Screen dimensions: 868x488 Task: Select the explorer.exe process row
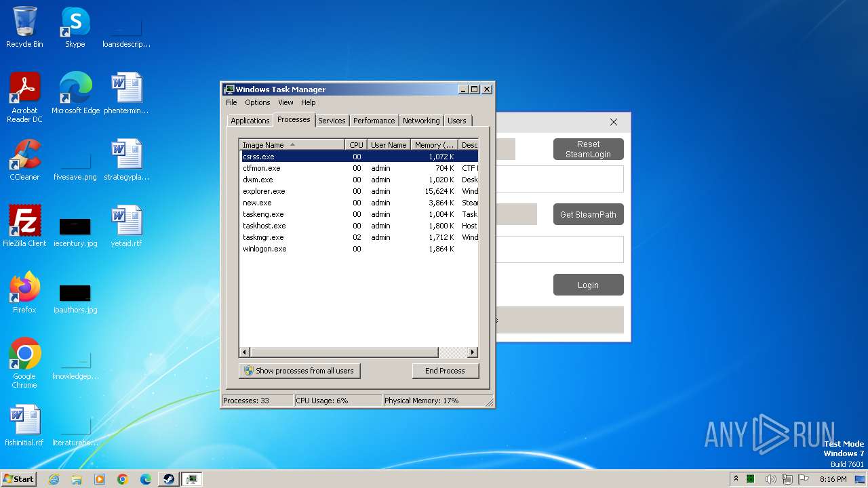point(359,191)
